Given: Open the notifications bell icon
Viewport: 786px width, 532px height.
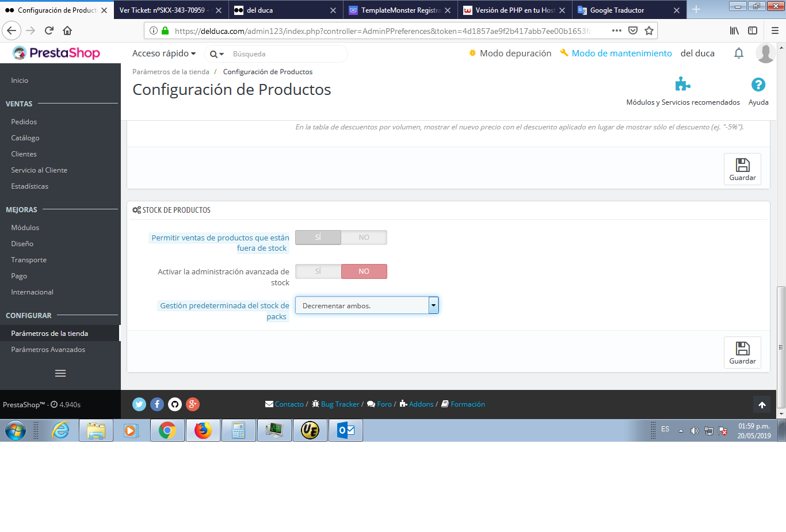Looking at the screenshot, I should [739, 53].
